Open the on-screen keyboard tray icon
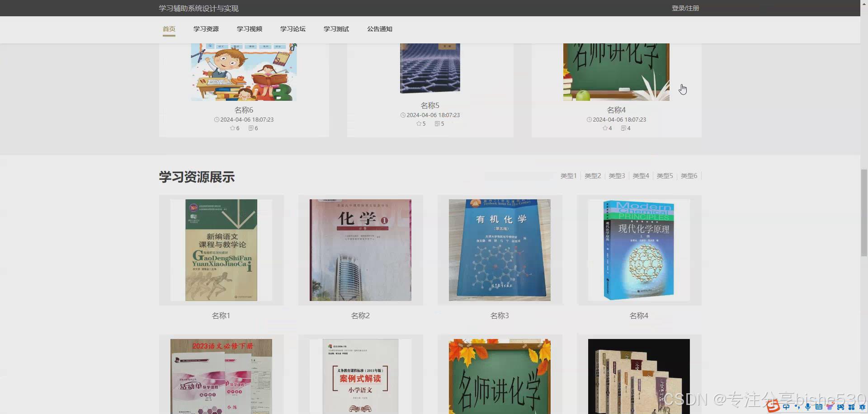868x414 pixels. coord(819,406)
